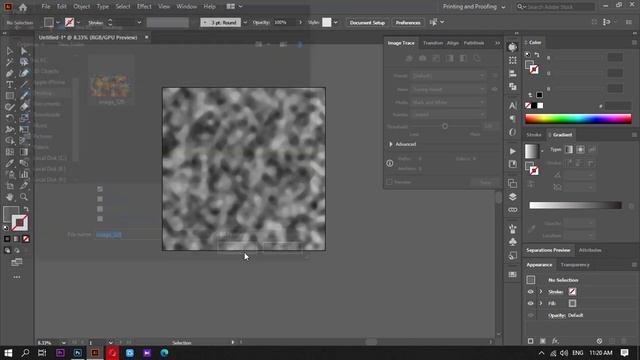The width and height of the screenshot is (640, 360).
Task: Open the Symbols panel club icon
Action: click(513, 242)
